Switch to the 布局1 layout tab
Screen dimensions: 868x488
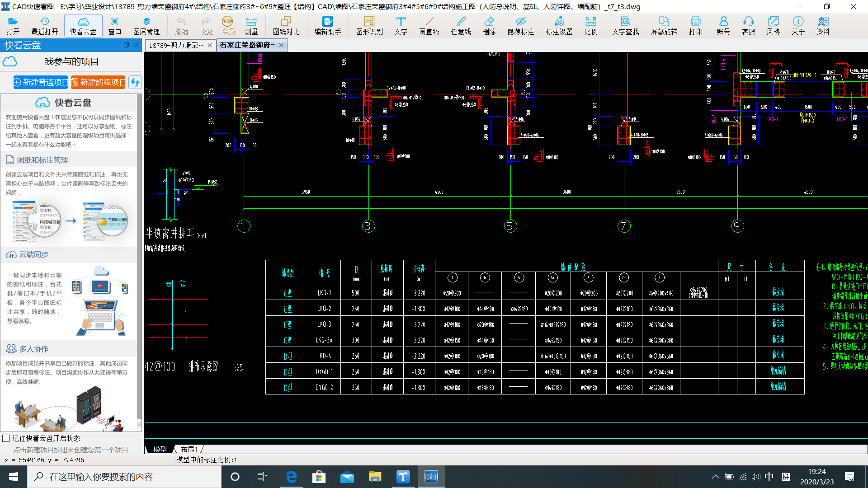(189, 449)
